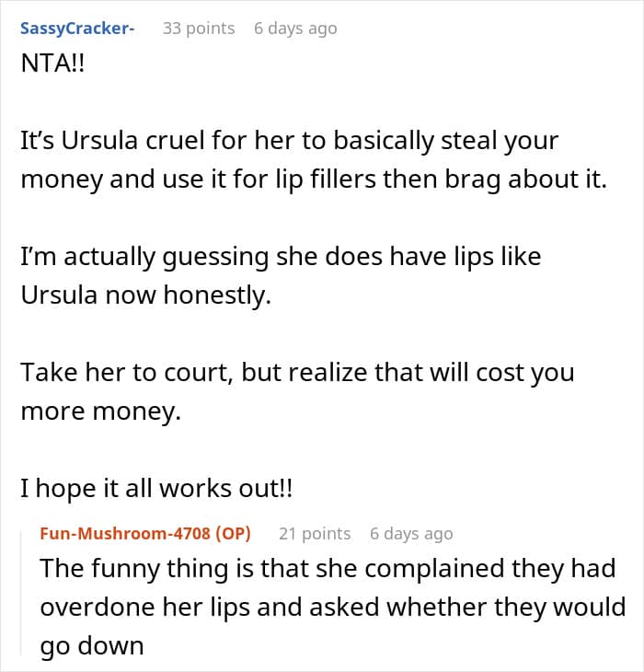
Task: Click "I hope it all works out!!"
Action: [156, 489]
